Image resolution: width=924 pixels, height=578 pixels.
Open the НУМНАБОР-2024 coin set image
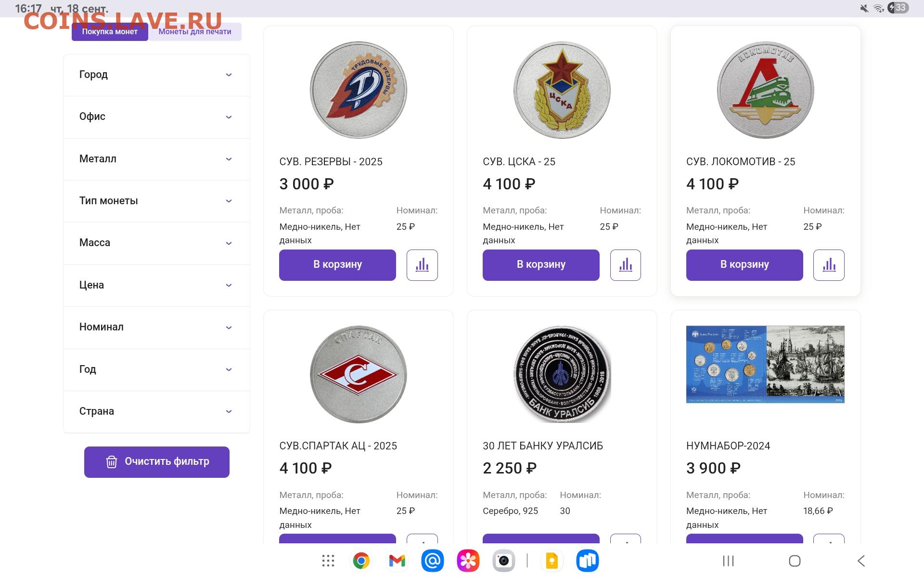pos(765,364)
